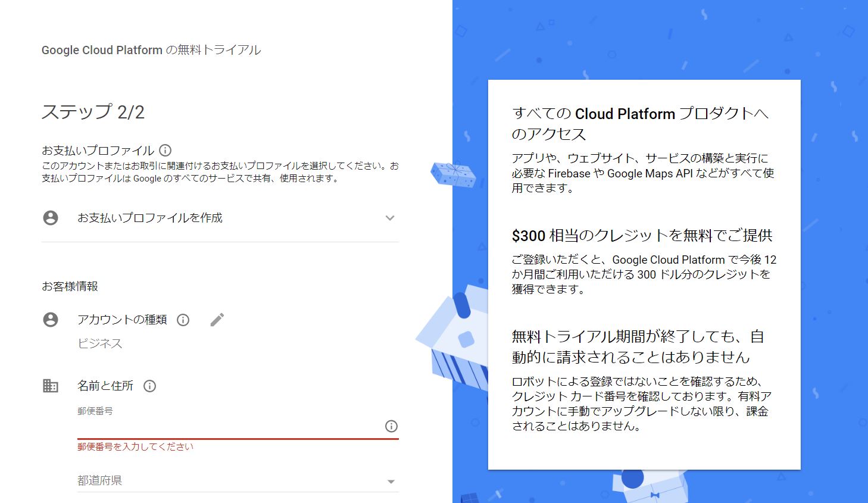The image size is (868, 503).
Task: Click info icon next to 名前と住所
Action: [x=150, y=386]
